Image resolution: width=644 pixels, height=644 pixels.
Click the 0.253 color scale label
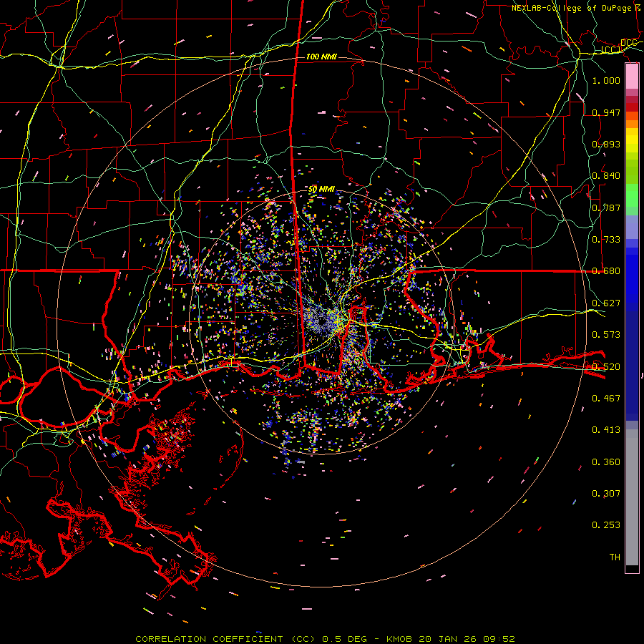(606, 525)
